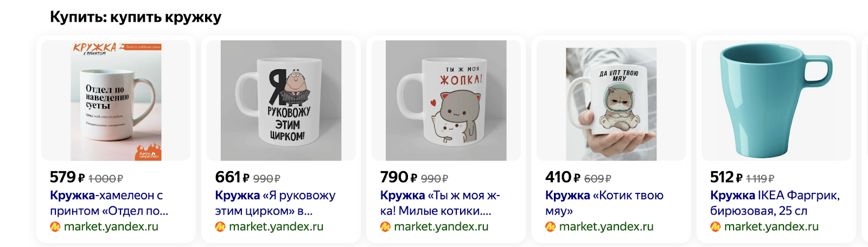Click Yandex Market icon under Котик твою мяу
The image size is (868, 247).
(550, 226)
